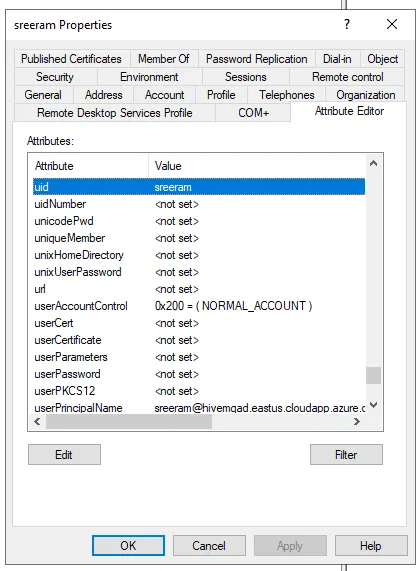Click the Help button
The height and width of the screenshot is (571, 420).
point(371,546)
